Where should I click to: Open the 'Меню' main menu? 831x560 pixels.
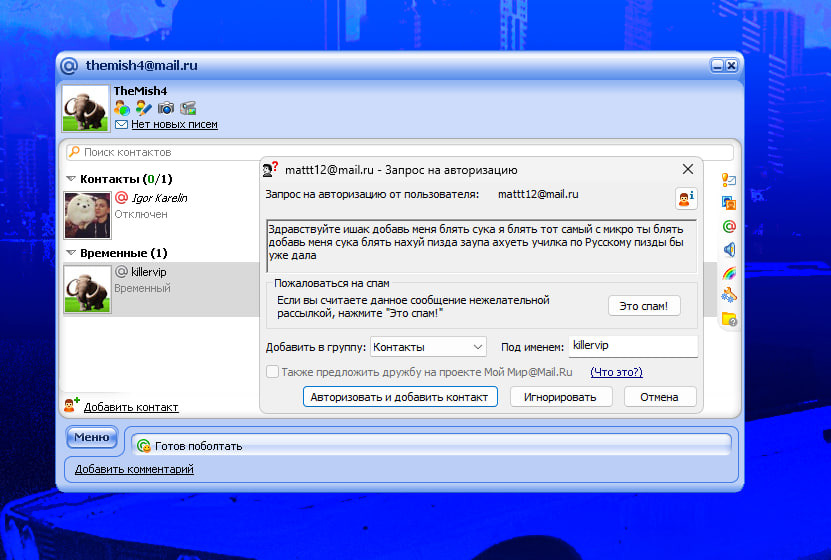click(91, 437)
